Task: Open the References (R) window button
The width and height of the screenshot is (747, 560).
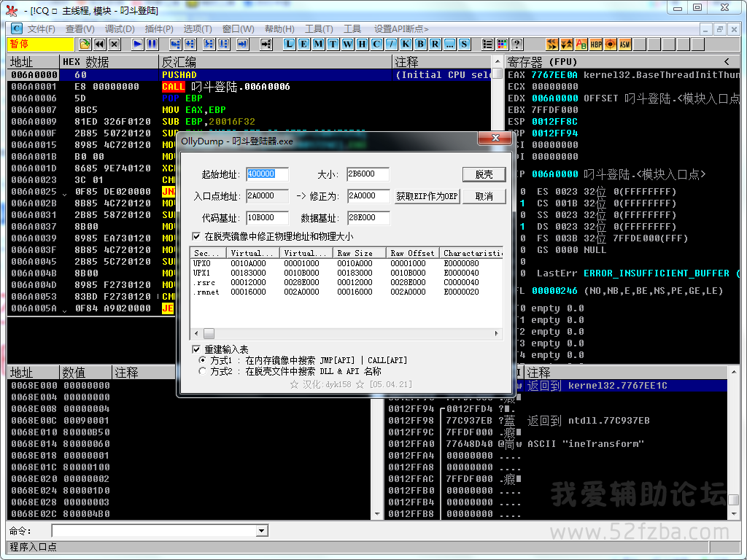Action: [x=435, y=44]
